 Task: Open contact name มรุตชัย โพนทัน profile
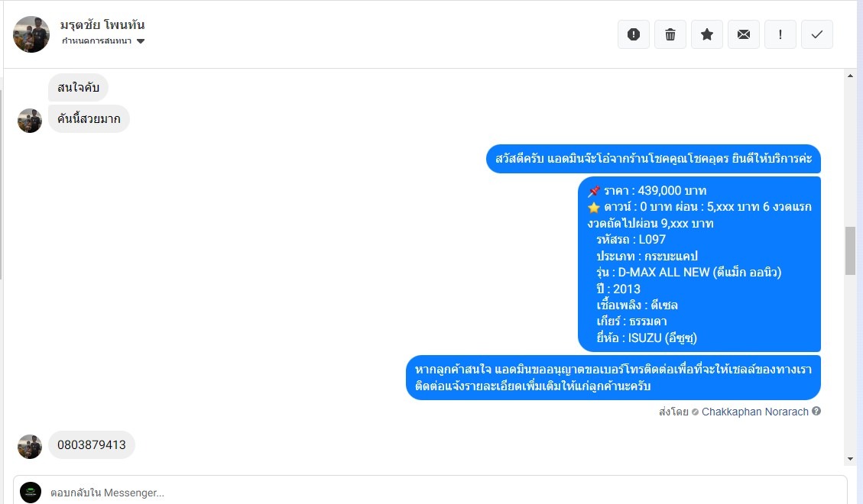(x=102, y=24)
